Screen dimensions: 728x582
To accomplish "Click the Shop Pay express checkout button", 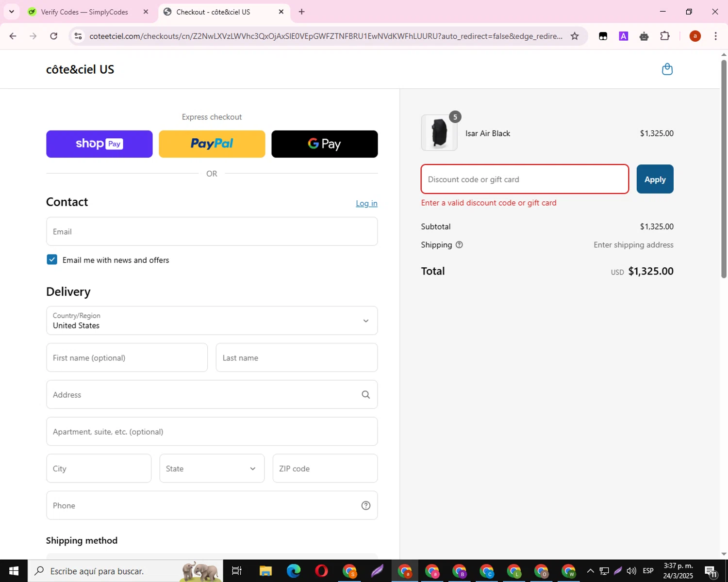I will 99,144.
